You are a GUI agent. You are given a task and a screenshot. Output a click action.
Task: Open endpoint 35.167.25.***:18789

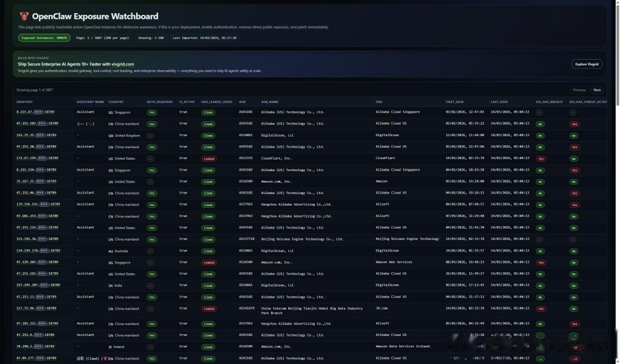point(36,181)
